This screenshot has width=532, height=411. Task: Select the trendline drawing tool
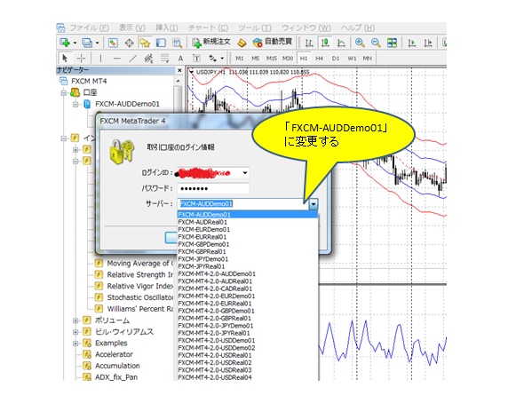(x=132, y=59)
